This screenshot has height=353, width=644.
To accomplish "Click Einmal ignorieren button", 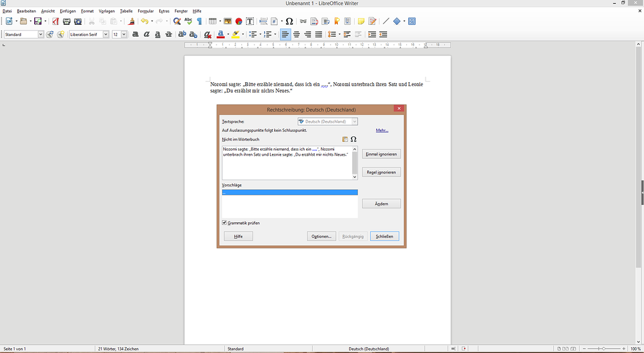I will (381, 154).
